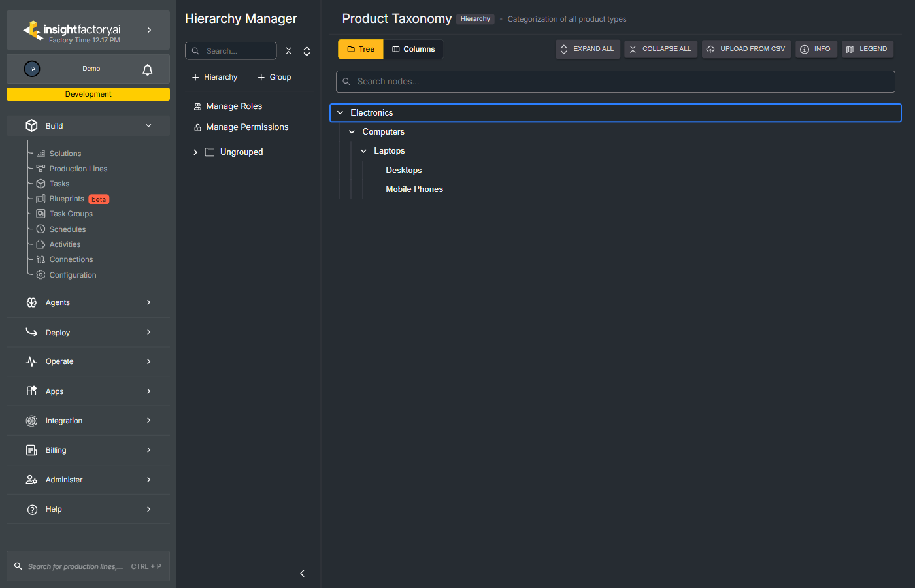The height and width of the screenshot is (588, 915).
Task: Click the notification bell icon
Action: [x=148, y=69]
